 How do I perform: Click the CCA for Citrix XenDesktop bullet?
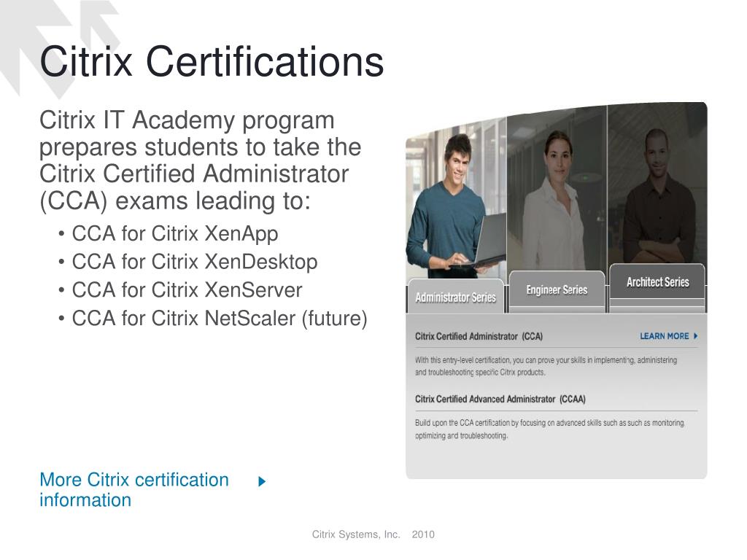pos(194,262)
